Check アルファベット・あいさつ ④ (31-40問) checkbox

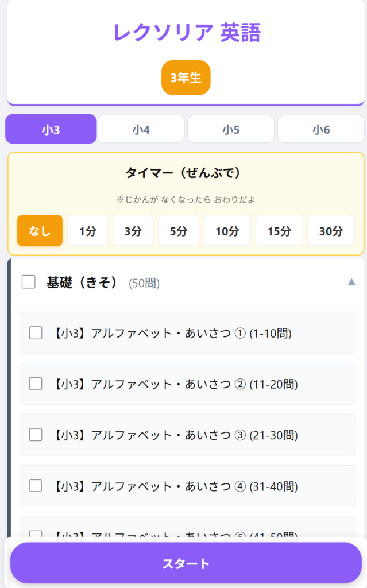[x=36, y=486]
